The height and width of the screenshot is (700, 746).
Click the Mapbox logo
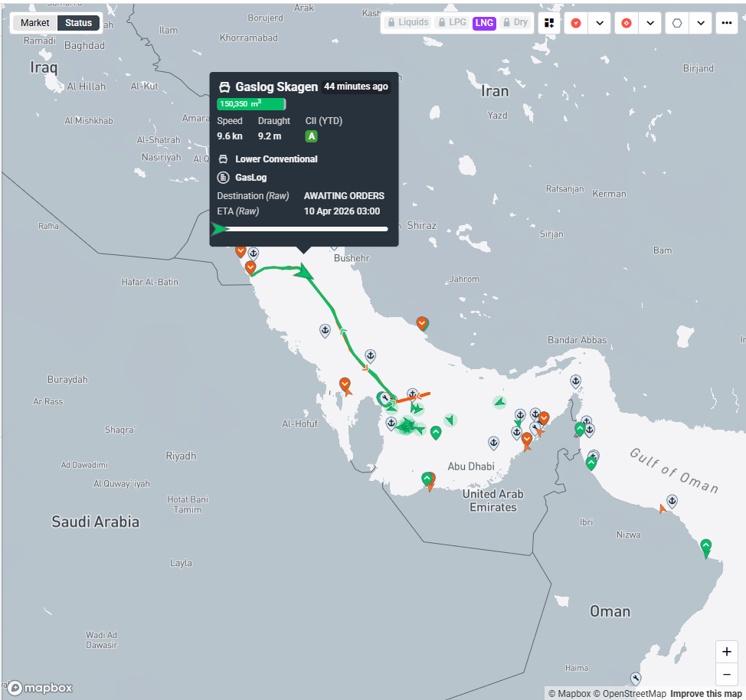(41, 688)
